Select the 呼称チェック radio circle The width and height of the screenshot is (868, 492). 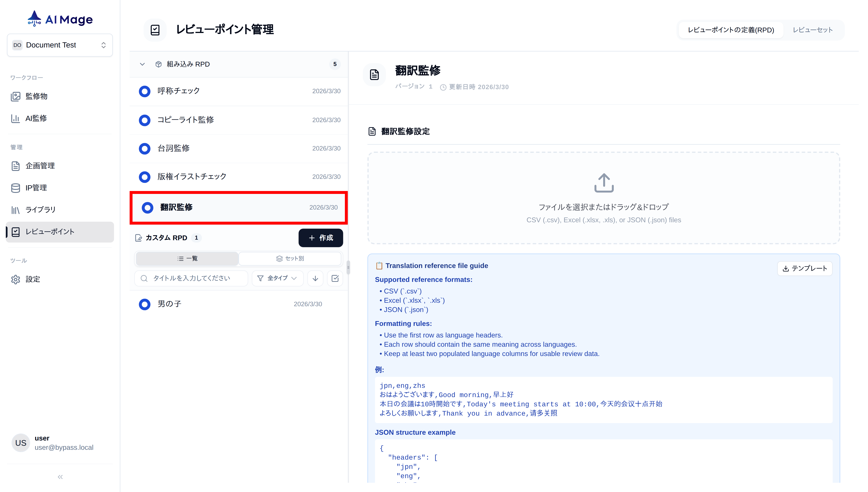click(x=144, y=91)
